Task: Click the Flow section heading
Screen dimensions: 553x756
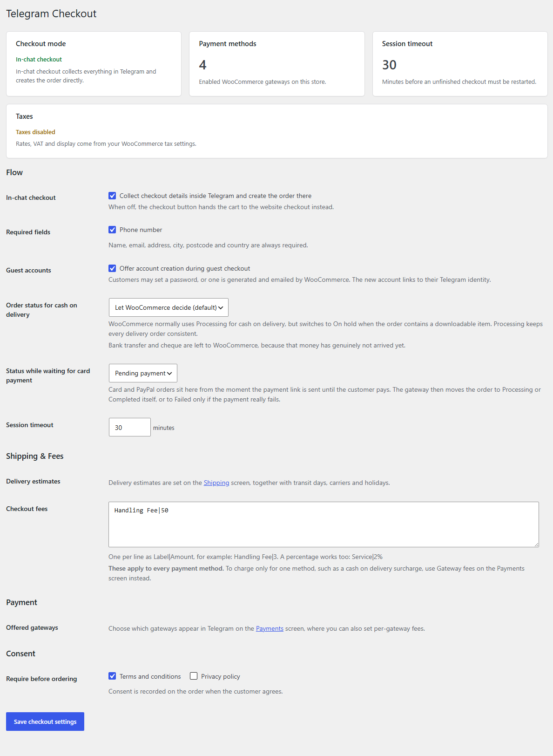Action: [x=14, y=172]
